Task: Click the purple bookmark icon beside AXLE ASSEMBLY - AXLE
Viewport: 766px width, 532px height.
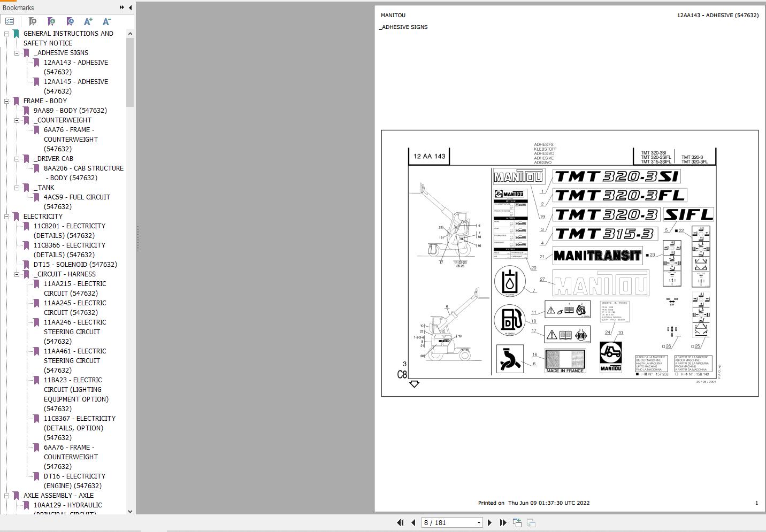Action: point(16,496)
